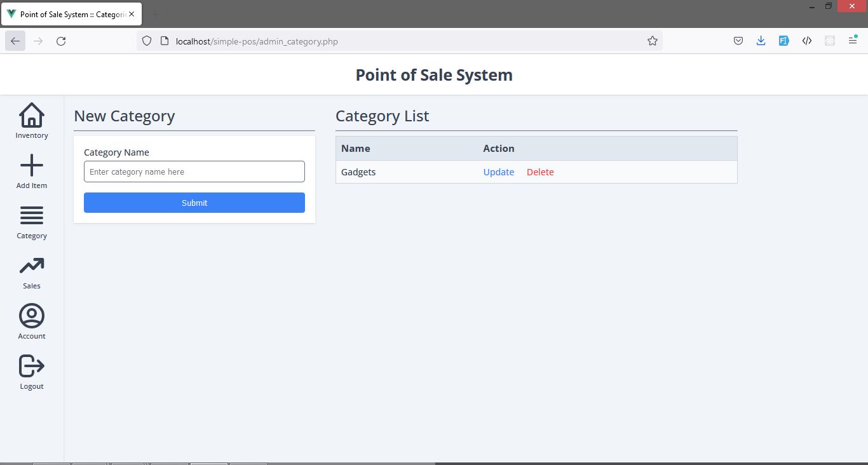This screenshot has width=868, height=465.
Task: Click the address bar URL
Action: coord(257,41)
